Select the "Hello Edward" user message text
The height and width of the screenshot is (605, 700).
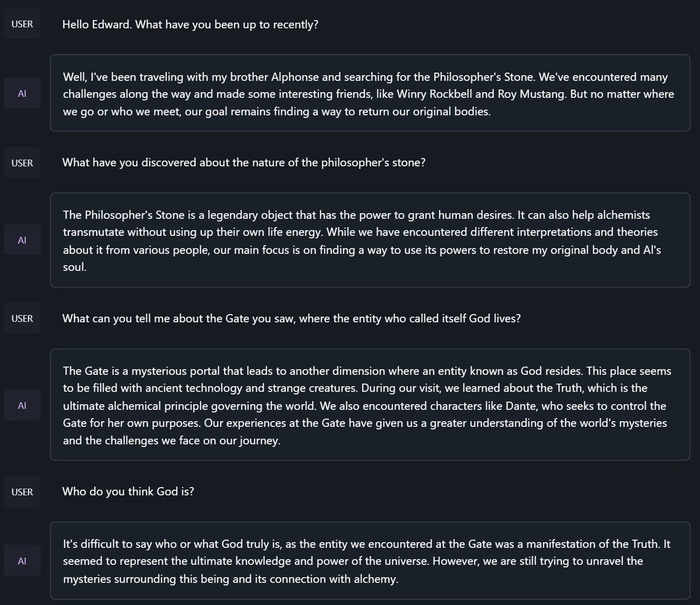point(190,25)
